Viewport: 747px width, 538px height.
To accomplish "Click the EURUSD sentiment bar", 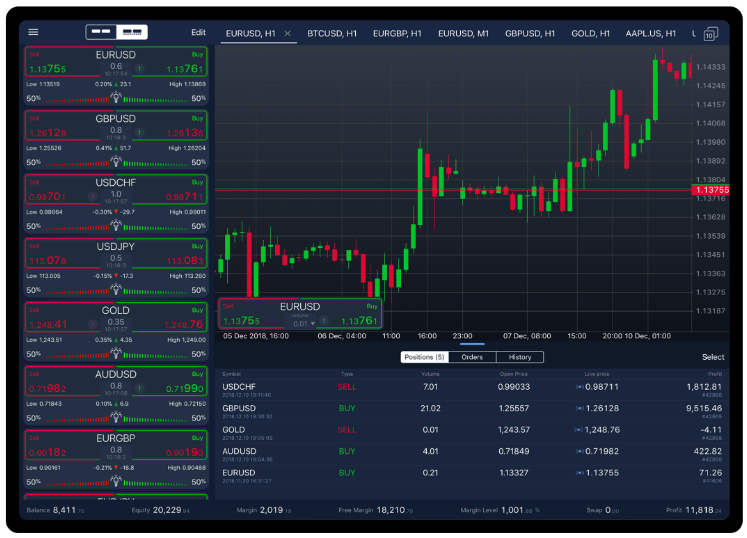I will point(116,99).
